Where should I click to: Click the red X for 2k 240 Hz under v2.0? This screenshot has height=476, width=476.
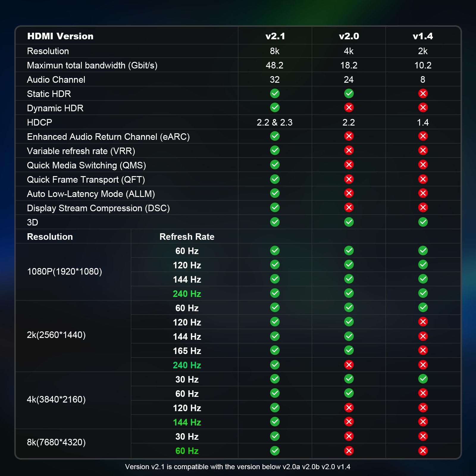pyautogui.click(x=349, y=365)
